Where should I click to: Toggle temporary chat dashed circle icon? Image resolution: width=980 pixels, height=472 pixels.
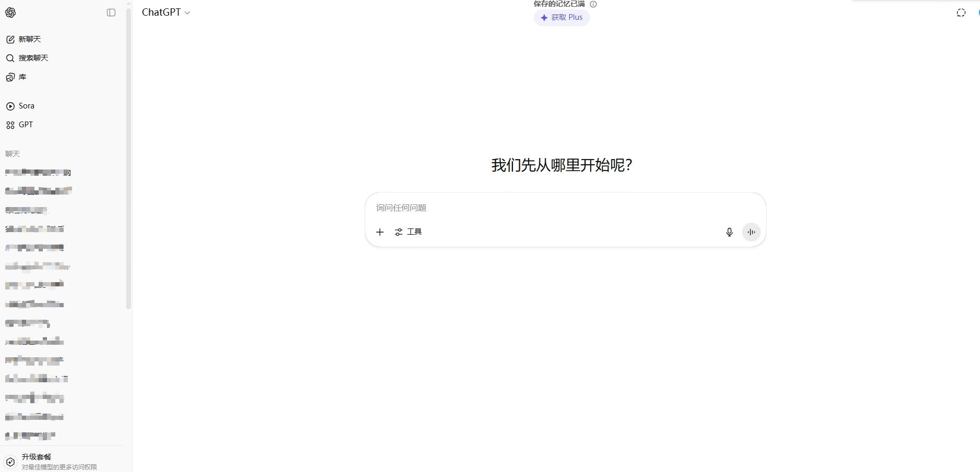961,13
